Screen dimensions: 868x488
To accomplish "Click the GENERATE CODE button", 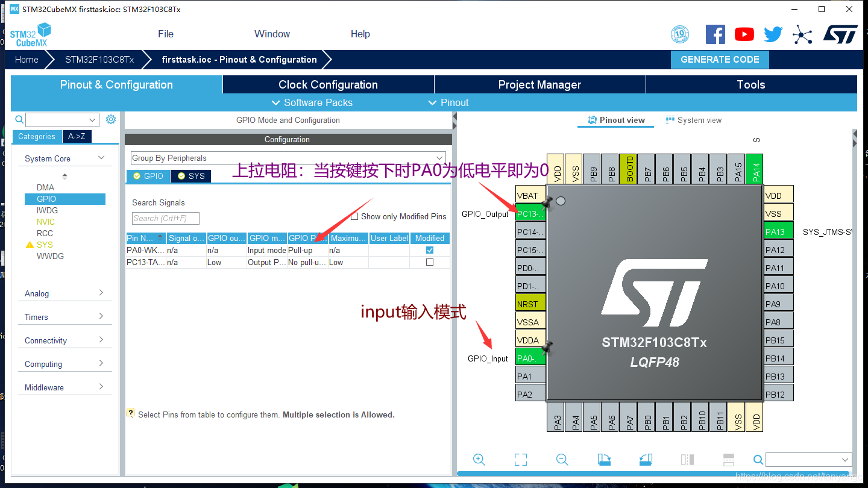I will point(720,60).
